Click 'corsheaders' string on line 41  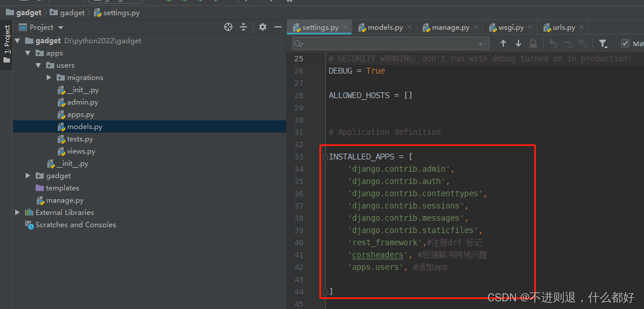click(x=377, y=255)
